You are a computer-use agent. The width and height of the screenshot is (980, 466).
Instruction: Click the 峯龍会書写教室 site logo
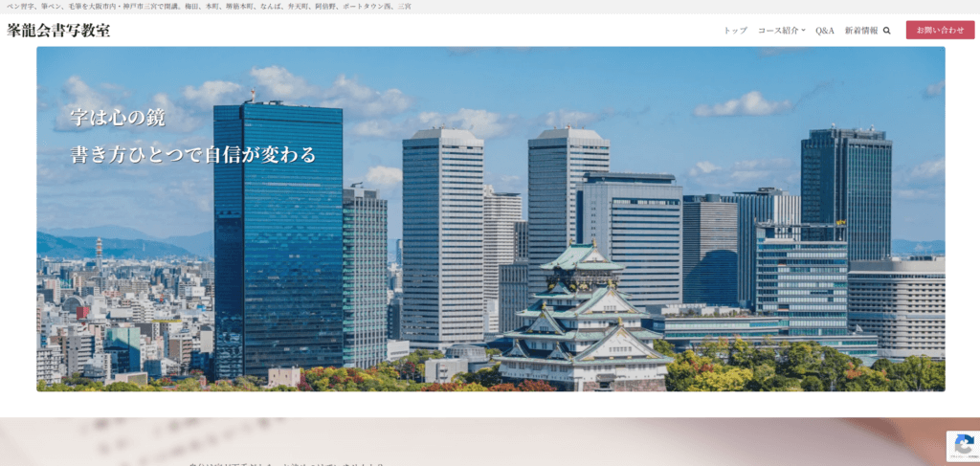(58, 31)
